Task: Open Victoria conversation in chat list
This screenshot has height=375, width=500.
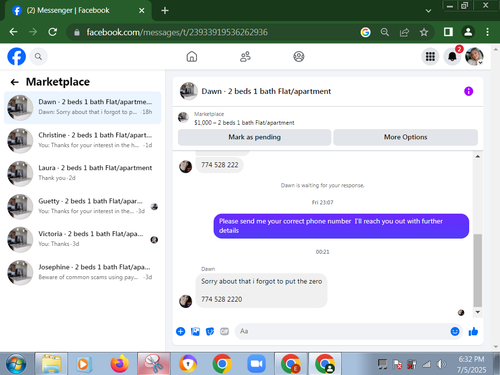Action: 83,239
